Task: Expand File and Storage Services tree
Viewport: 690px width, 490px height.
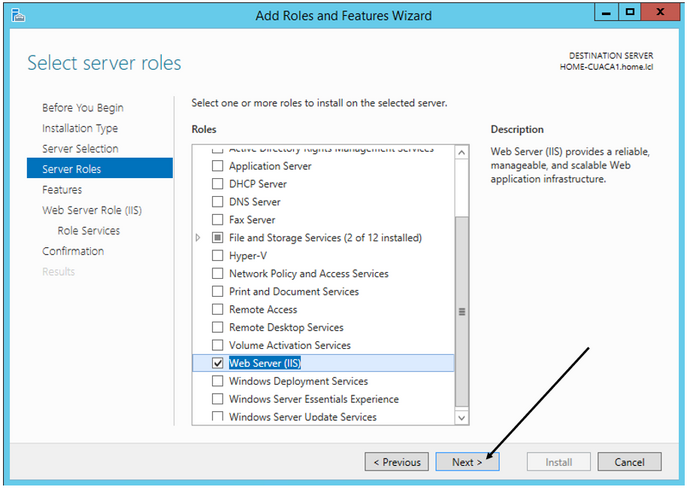Action: coord(198,238)
